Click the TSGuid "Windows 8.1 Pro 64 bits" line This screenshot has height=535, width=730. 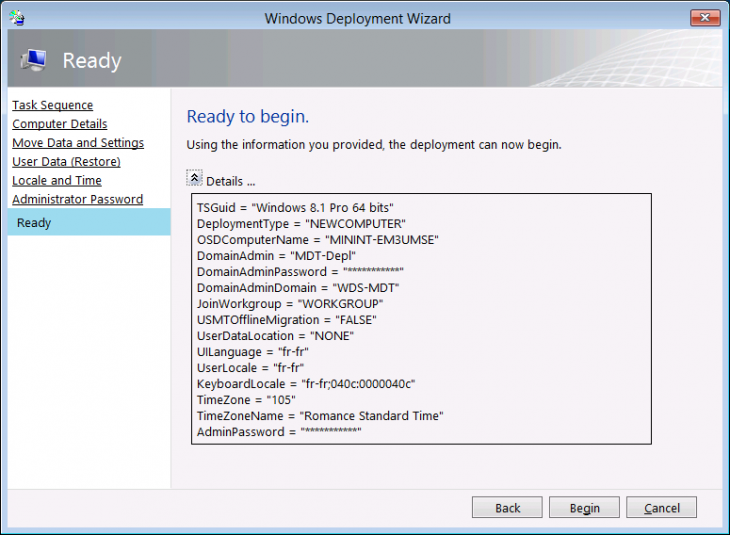(x=295, y=208)
